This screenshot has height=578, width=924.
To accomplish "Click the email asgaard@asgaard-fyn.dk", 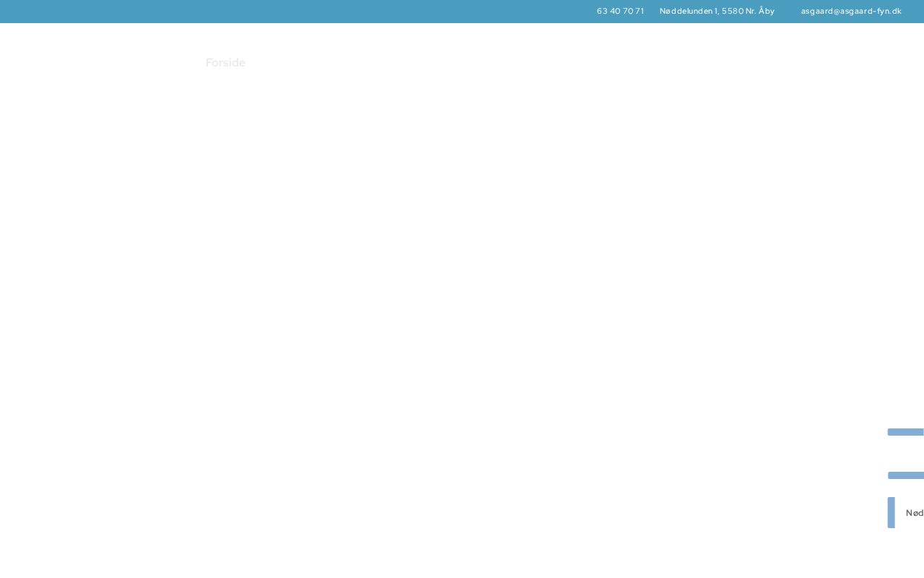I will pos(851,11).
